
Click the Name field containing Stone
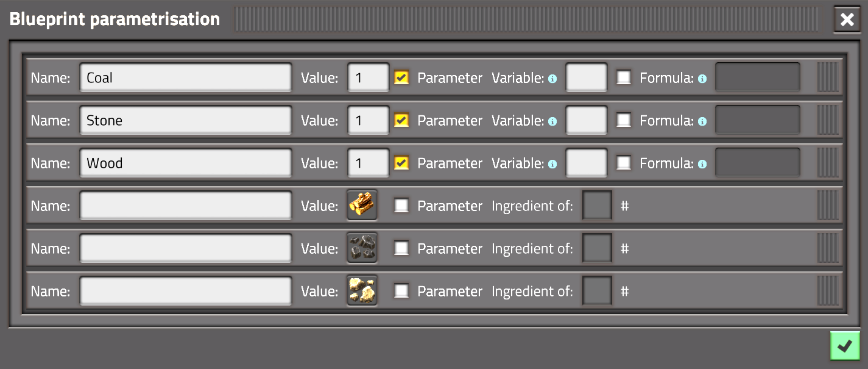pyautogui.click(x=186, y=120)
